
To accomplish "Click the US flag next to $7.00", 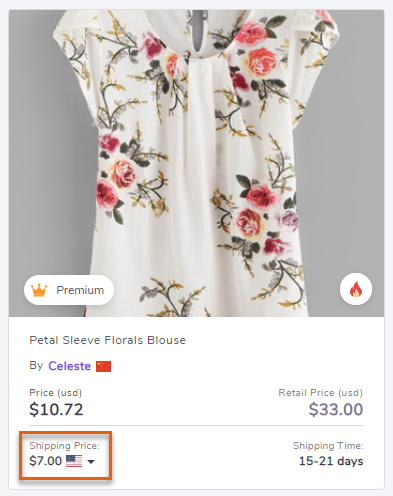I will pyautogui.click(x=74, y=461).
